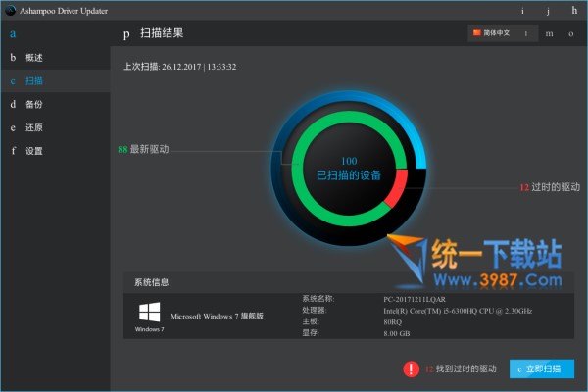Click the "m" icon in the header bar

point(549,33)
